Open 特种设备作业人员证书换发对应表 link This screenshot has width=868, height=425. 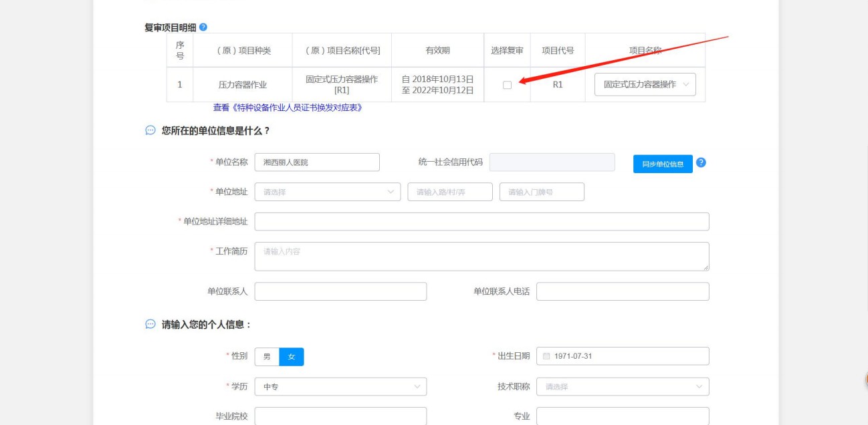click(x=288, y=108)
